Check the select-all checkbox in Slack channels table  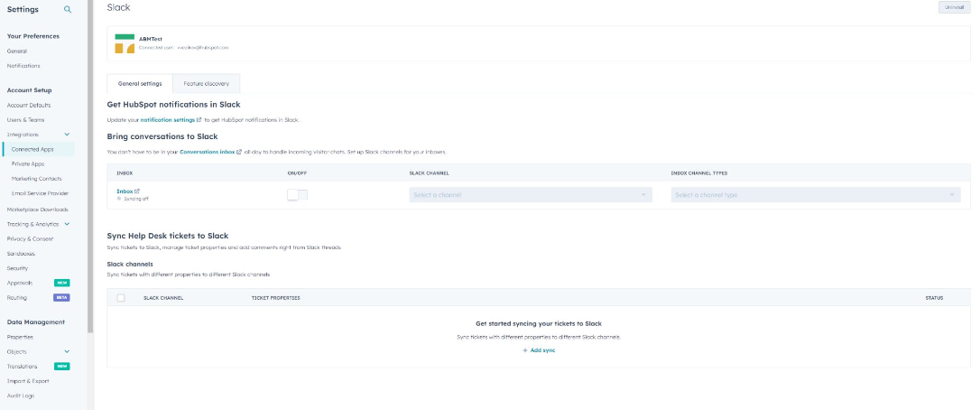pyautogui.click(x=121, y=298)
